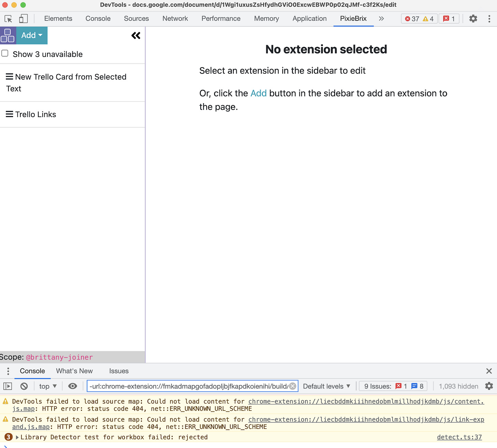Open the DevTools settings gear

point(473,18)
